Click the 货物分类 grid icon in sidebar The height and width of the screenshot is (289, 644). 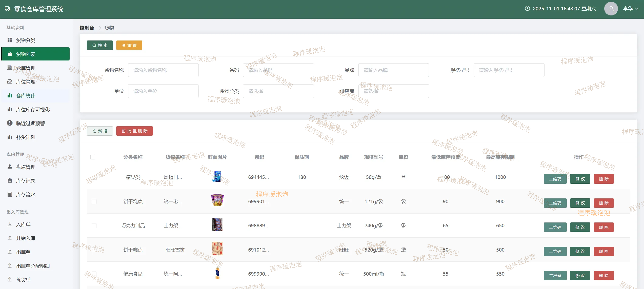[10, 40]
